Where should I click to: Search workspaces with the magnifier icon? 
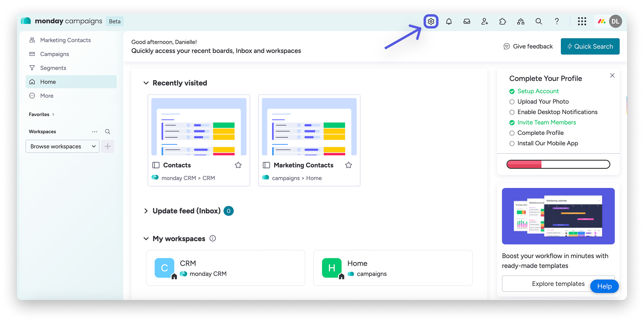coord(108,132)
